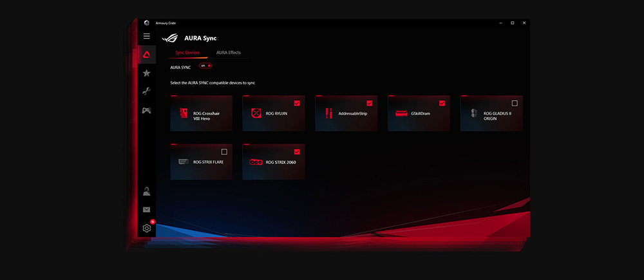
Task: Click the GSkillDram memory icon
Action: pyautogui.click(x=401, y=113)
